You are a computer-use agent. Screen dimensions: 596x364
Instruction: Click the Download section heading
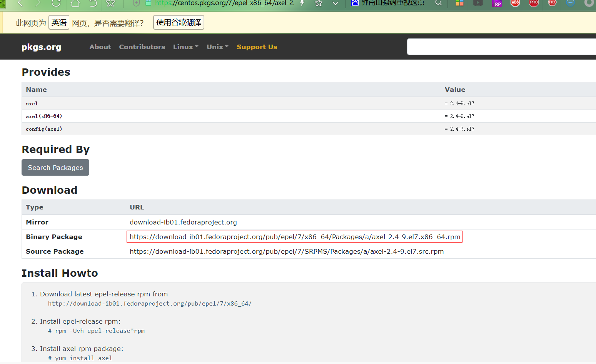(x=50, y=190)
